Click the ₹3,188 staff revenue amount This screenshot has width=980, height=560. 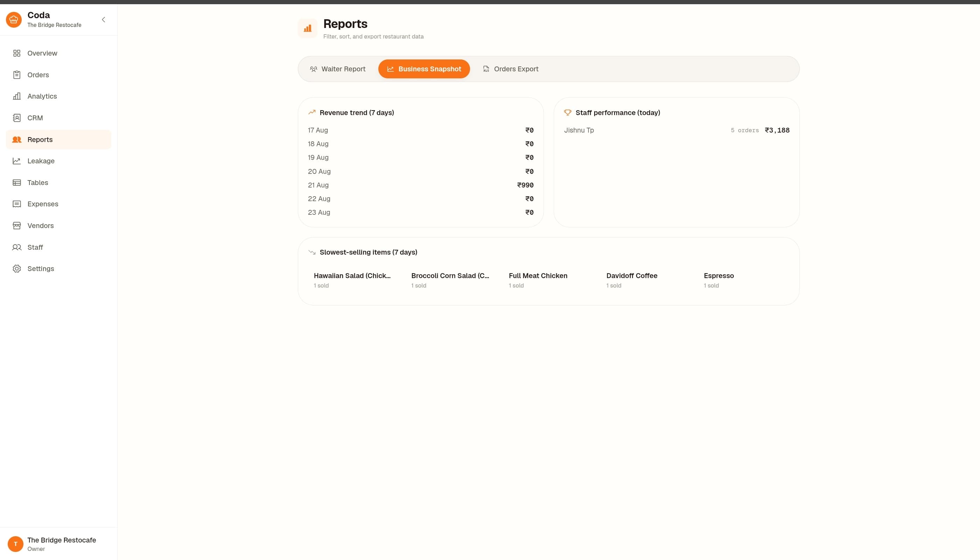pyautogui.click(x=777, y=130)
